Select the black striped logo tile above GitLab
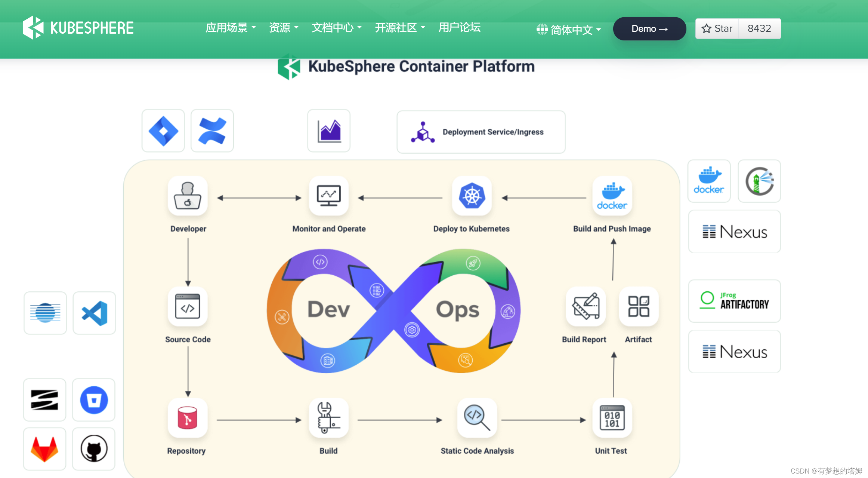This screenshot has height=478, width=868. coord(44,400)
